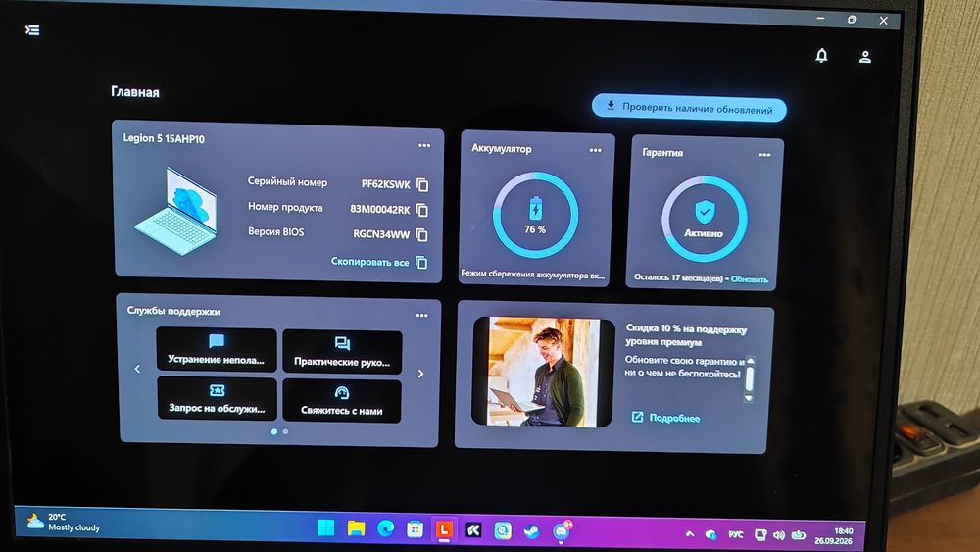Click Скидка 10 % на поддержку heading

[x=686, y=335]
